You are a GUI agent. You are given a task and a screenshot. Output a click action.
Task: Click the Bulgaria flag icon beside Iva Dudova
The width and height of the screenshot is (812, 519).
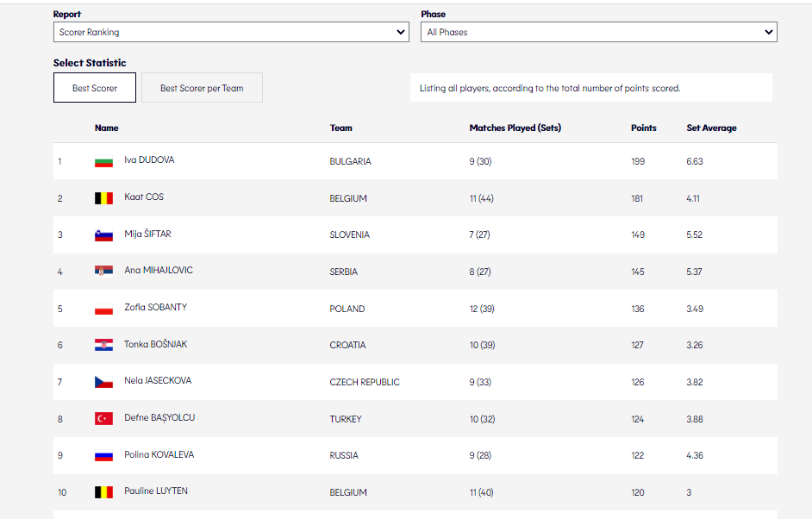click(103, 162)
